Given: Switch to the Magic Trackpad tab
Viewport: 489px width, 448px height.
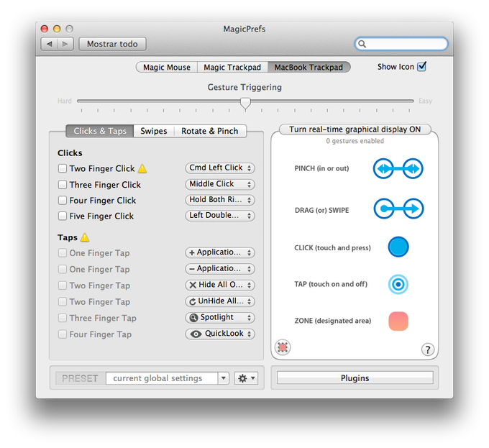Looking at the screenshot, I should click(232, 67).
